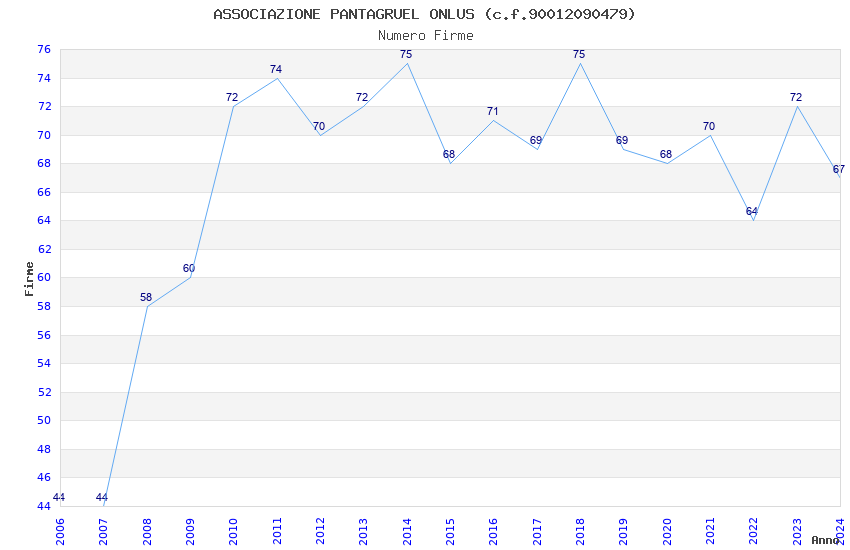
Task: Click data label 69 for year 2019
Action: pos(622,140)
